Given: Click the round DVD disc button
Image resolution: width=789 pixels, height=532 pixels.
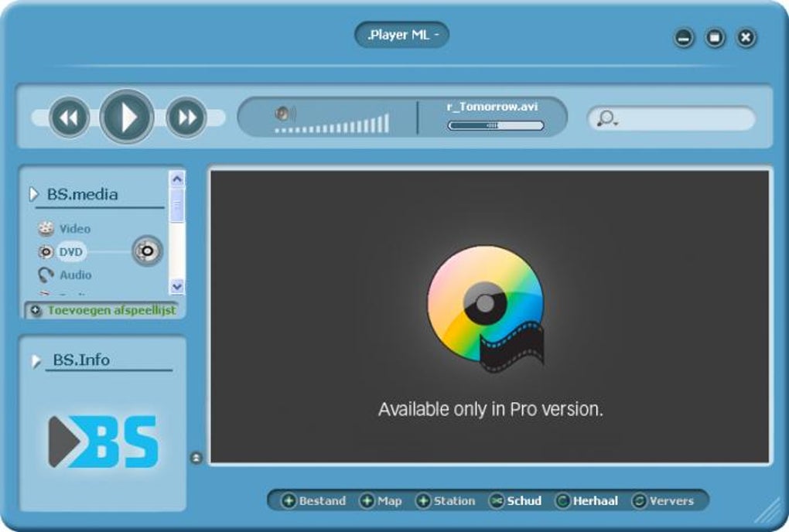Looking at the screenshot, I should click(148, 251).
